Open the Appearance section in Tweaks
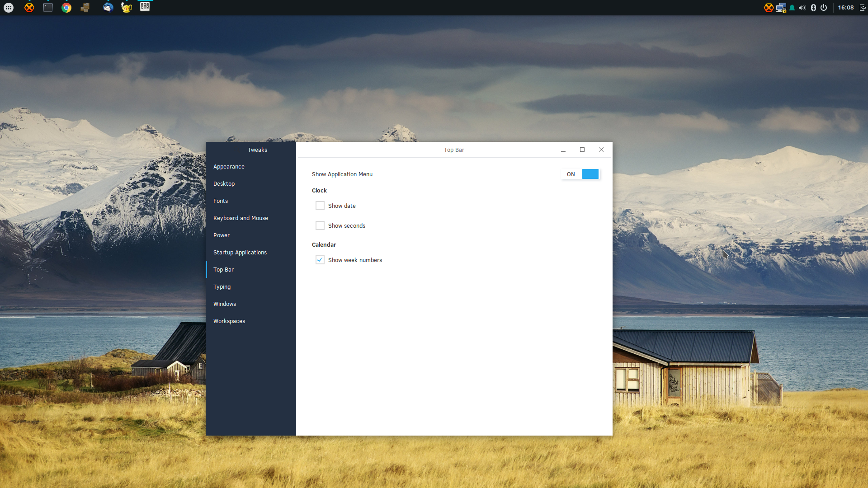This screenshot has height=488, width=868. [x=251, y=167]
